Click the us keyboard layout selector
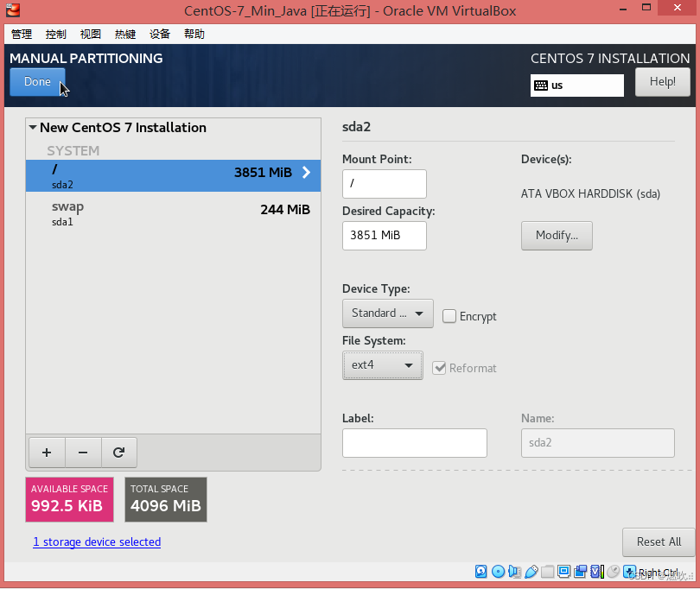The width and height of the screenshot is (700, 589). [x=576, y=85]
